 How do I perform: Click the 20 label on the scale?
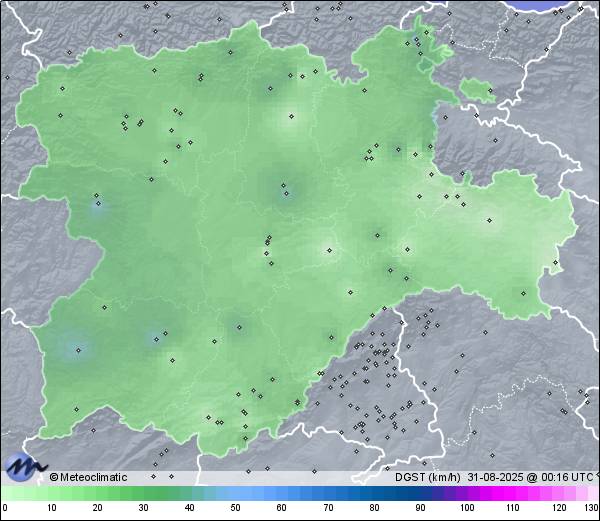click(98, 508)
